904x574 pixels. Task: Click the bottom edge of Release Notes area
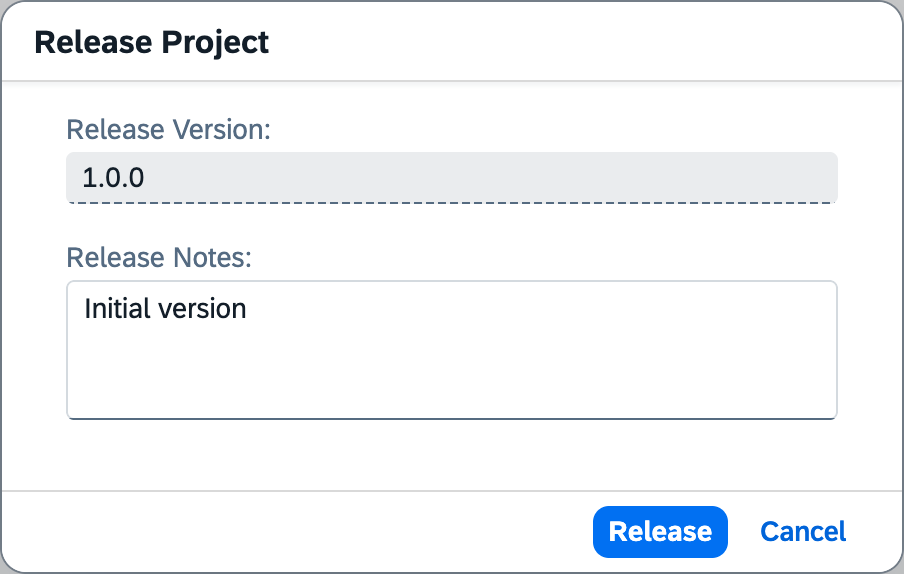(451, 417)
